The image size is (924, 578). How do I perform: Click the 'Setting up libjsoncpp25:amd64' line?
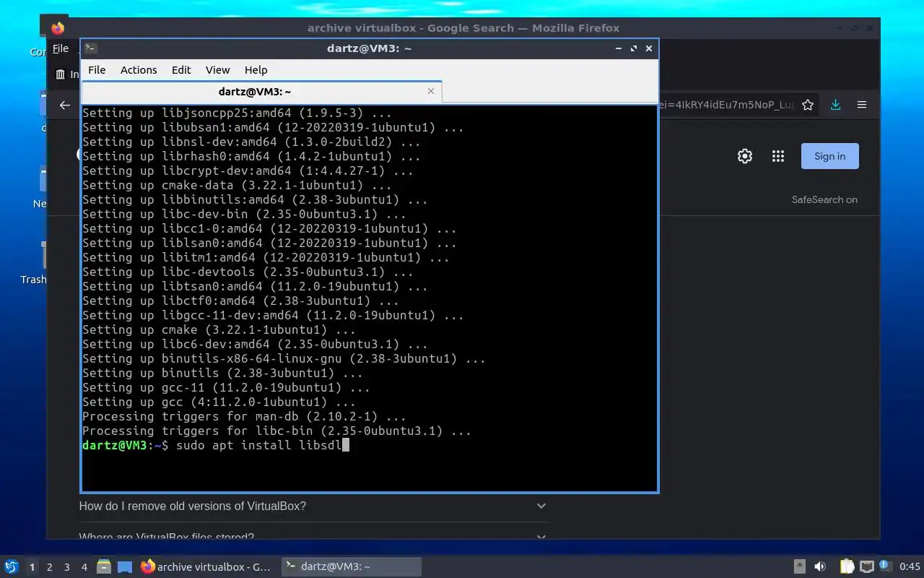[237, 113]
